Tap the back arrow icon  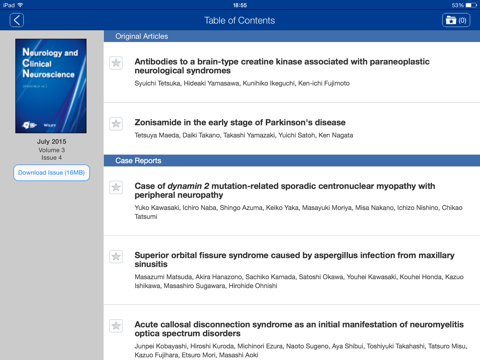[17, 20]
